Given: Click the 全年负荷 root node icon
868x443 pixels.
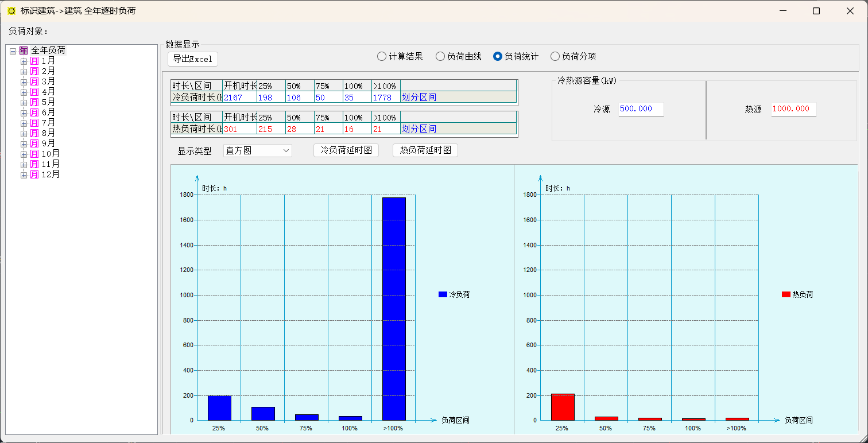Looking at the screenshot, I should (x=24, y=50).
